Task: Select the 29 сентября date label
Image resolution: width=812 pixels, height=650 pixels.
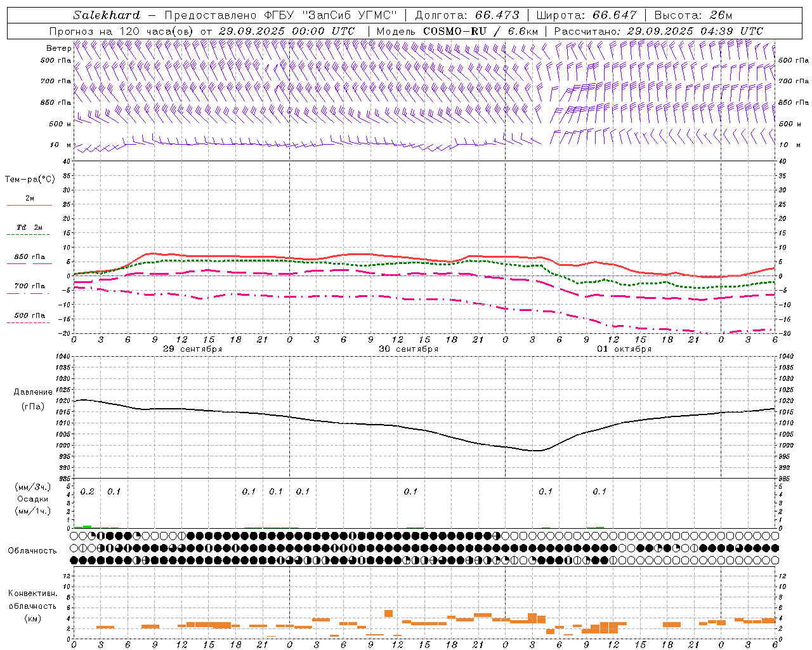Action: tap(192, 349)
